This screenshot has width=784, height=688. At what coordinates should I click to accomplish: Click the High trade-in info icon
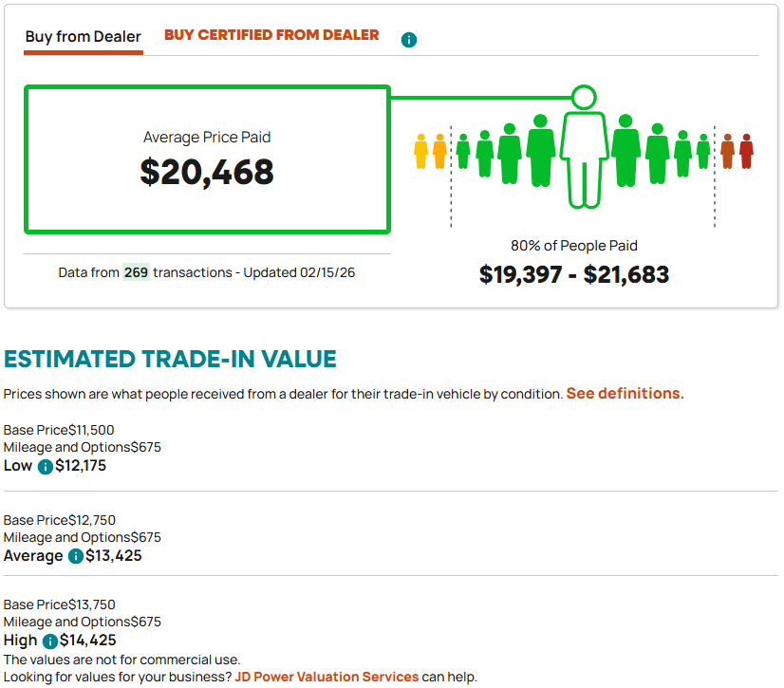49,642
